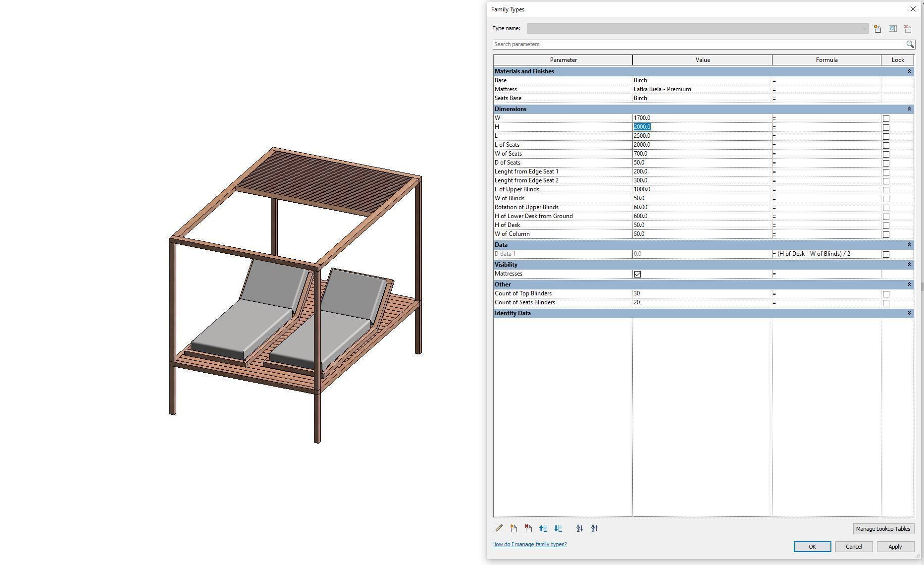Image resolution: width=924 pixels, height=565 pixels.
Task: Select the L of Upper Blinds parameter name
Action: pyautogui.click(x=516, y=189)
